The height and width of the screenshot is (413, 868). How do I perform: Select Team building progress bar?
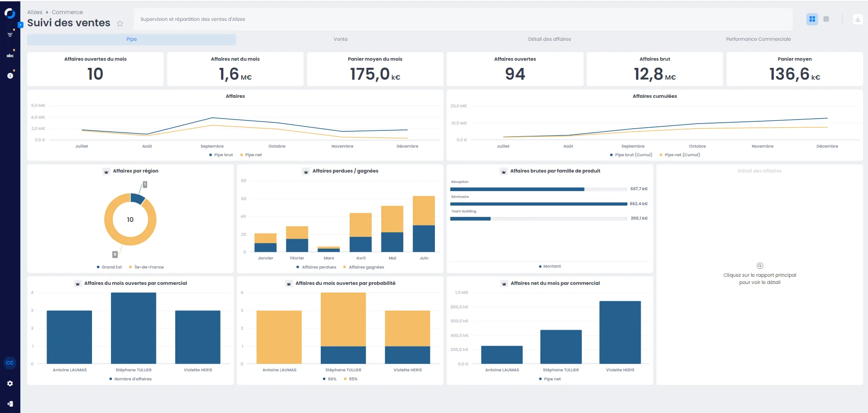point(539,219)
